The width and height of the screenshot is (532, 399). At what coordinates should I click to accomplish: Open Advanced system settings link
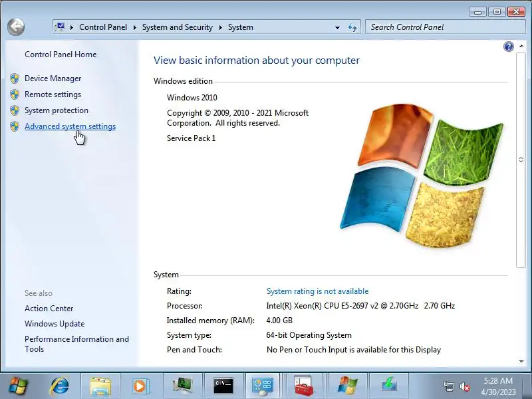tap(70, 126)
